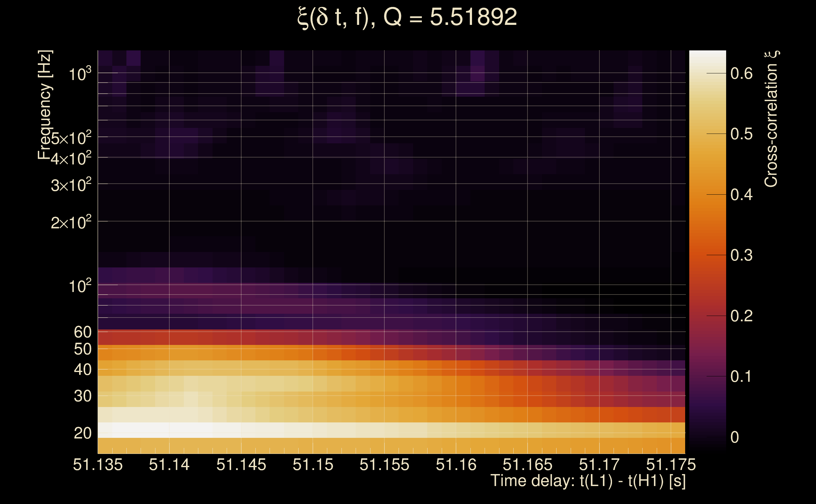Viewport: 816px width, 504px height.
Task: Click the 2×10² frequency tick label
Action: click(71, 222)
